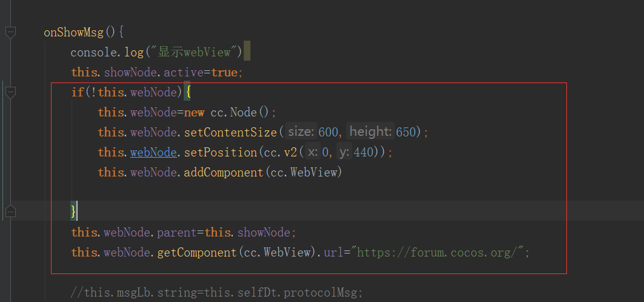This screenshot has height=302, width=644.
Task: Collapse the onShowMsg function fold marker
Action: click(10, 32)
